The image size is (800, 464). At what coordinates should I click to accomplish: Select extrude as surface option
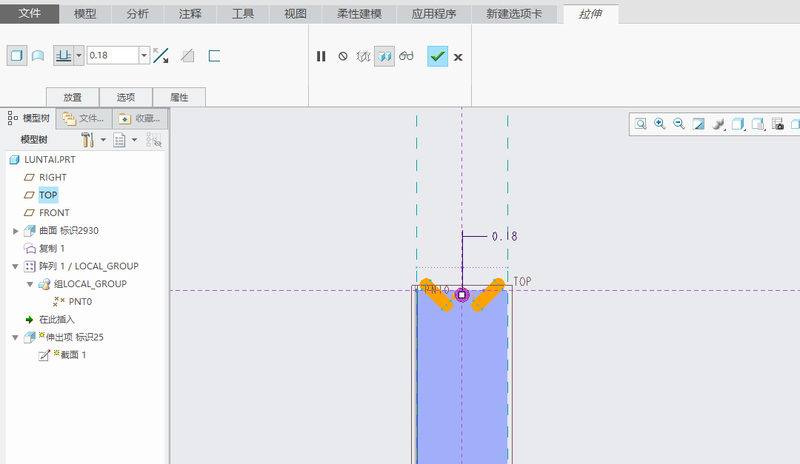[x=38, y=56]
